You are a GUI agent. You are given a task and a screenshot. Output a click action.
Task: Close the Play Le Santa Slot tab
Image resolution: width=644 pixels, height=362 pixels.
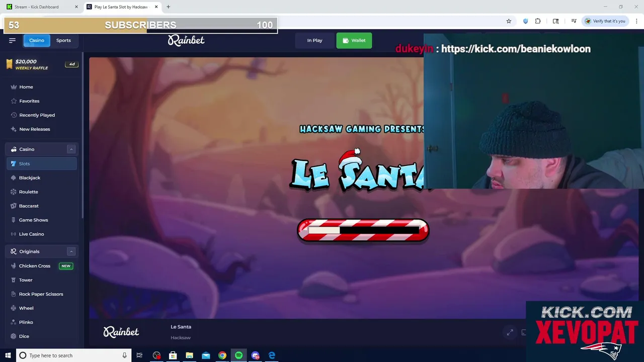tap(156, 7)
